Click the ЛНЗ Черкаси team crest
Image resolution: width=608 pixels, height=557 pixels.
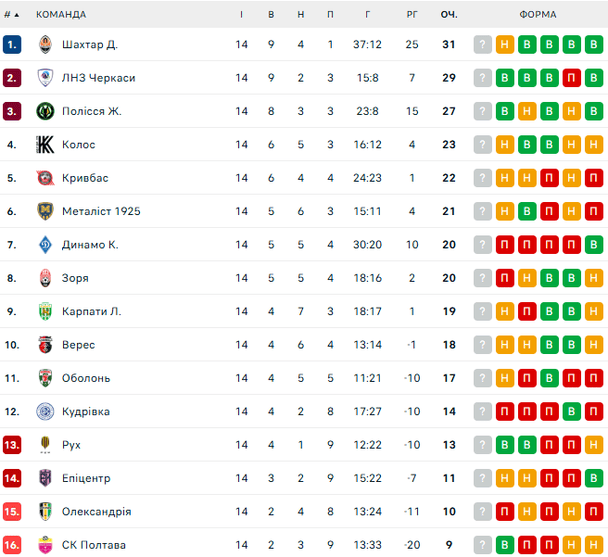[x=45, y=78]
